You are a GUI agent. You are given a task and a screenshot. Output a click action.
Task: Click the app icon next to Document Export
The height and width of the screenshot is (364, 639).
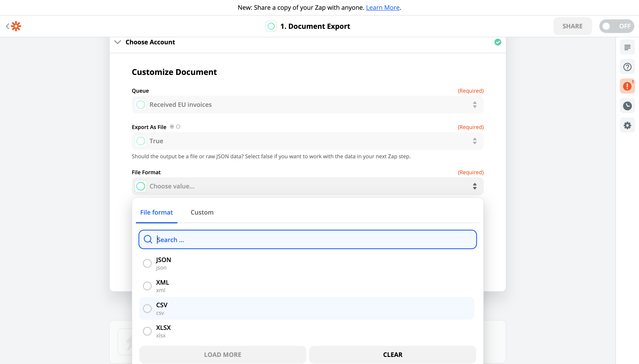click(x=271, y=26)
